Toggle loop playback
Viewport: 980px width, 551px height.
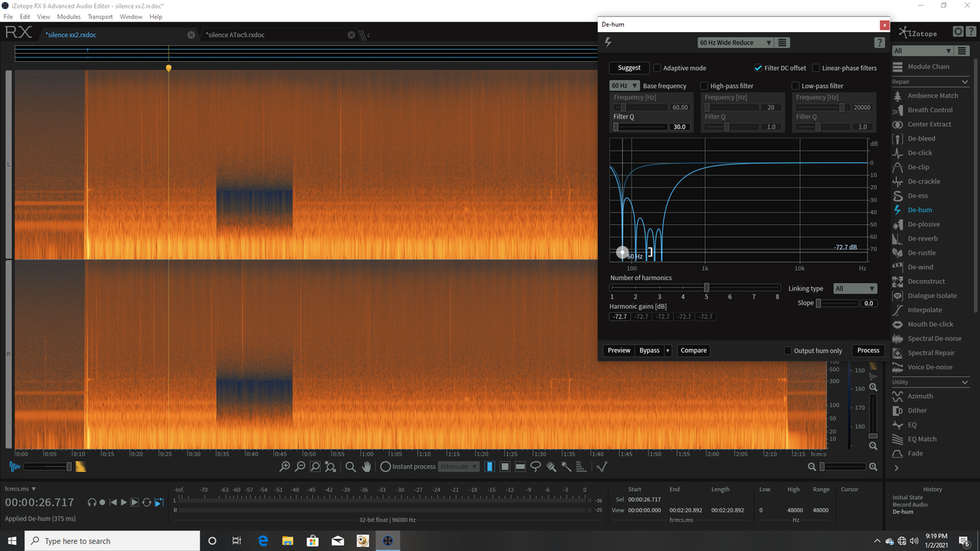(x=147, y=503)
